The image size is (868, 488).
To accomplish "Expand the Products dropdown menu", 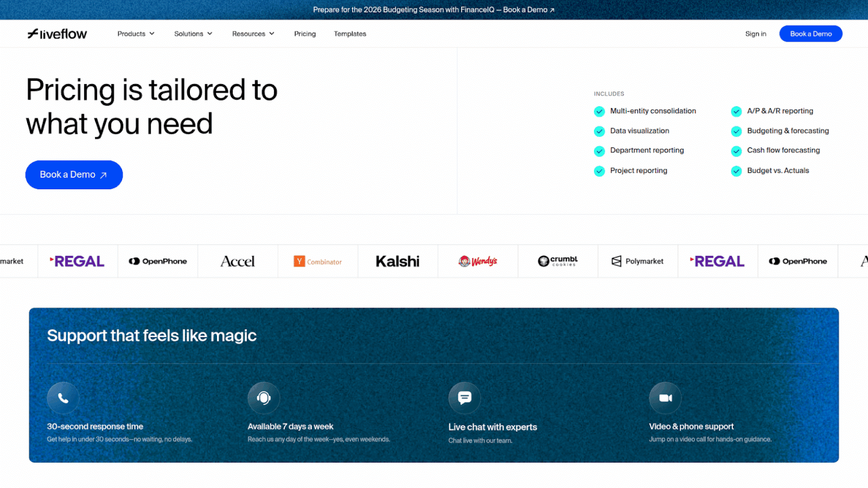I will pyautogui.click(x=136, y=33).
